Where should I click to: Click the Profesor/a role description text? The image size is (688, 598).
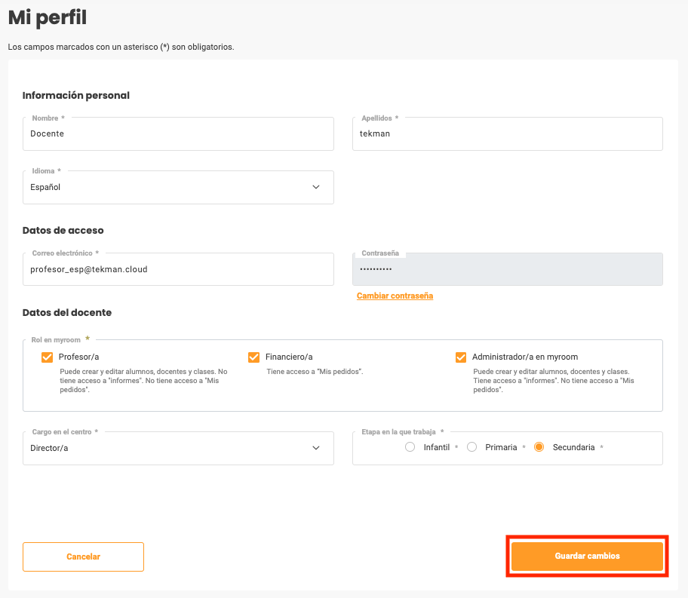(143, 380)
